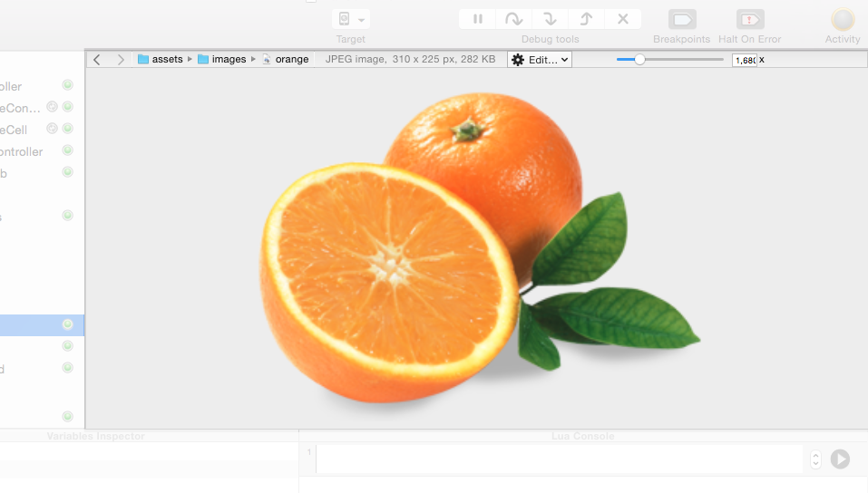Open the Target device selector
The width and height of the screenshot is (868, 493).
[351, 19]
